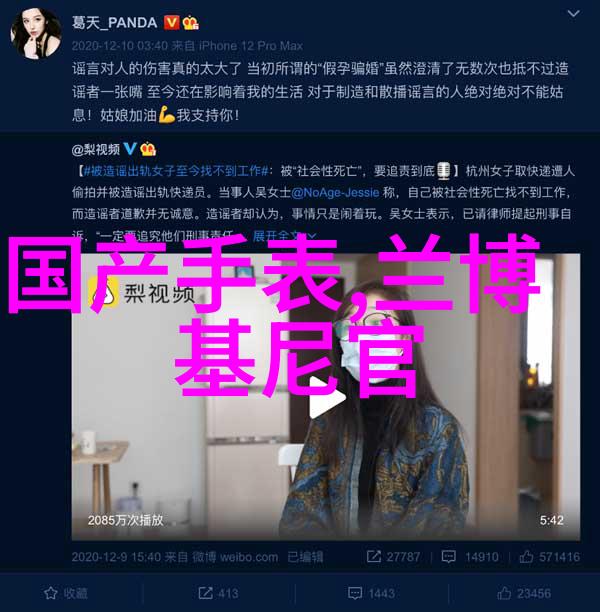This screenshot has height=612, width=600.
Task: Open the post options chevron at top right
Action: click(x=573, y=14)
